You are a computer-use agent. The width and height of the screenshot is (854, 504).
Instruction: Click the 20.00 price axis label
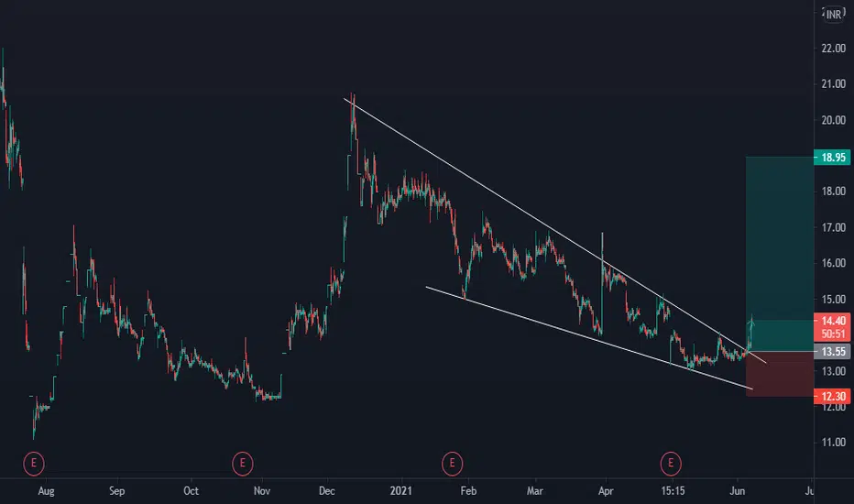point(833,120)
